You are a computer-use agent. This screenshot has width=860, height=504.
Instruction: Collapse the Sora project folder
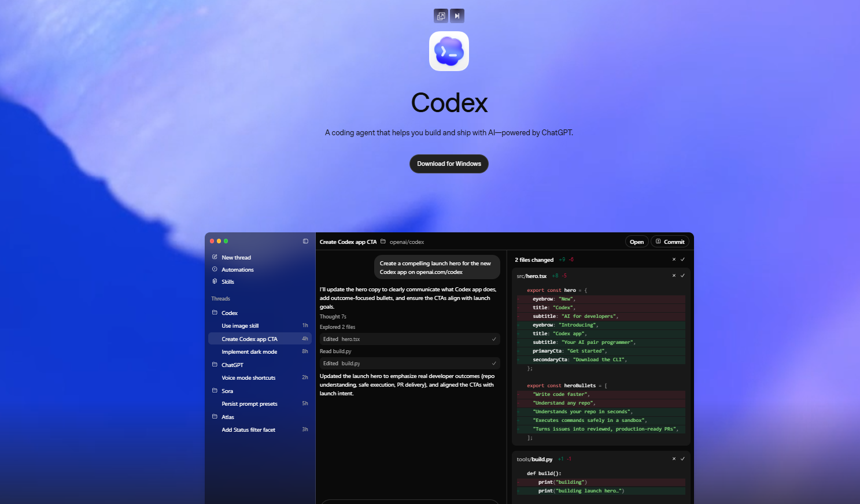pos(215,391)
